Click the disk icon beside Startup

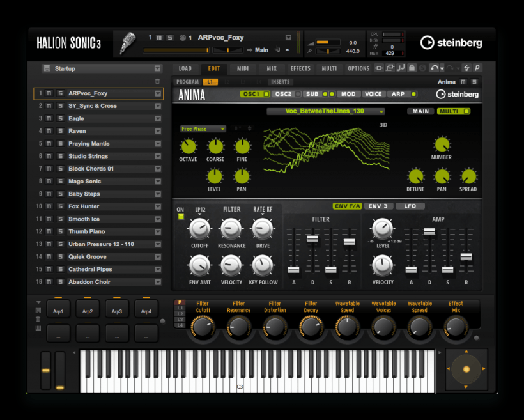pos(47,68)
